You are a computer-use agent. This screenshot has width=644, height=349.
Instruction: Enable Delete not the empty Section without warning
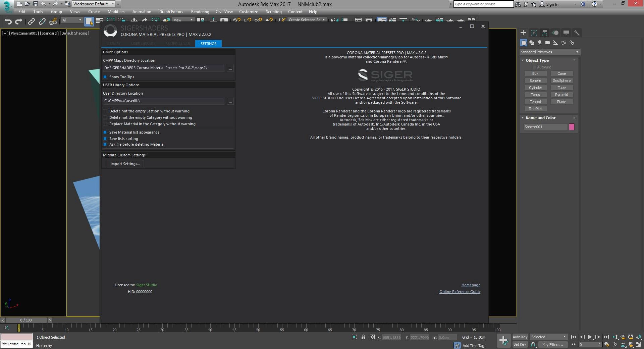tap(105, 111)
